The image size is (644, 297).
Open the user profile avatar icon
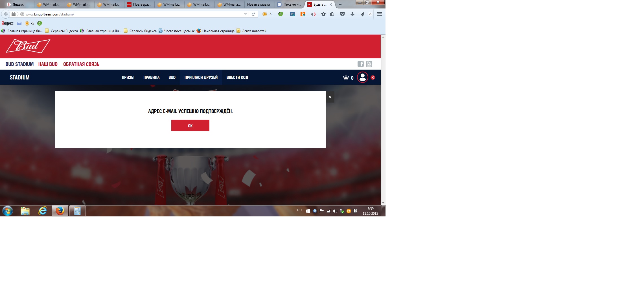(x=363, y=77)
